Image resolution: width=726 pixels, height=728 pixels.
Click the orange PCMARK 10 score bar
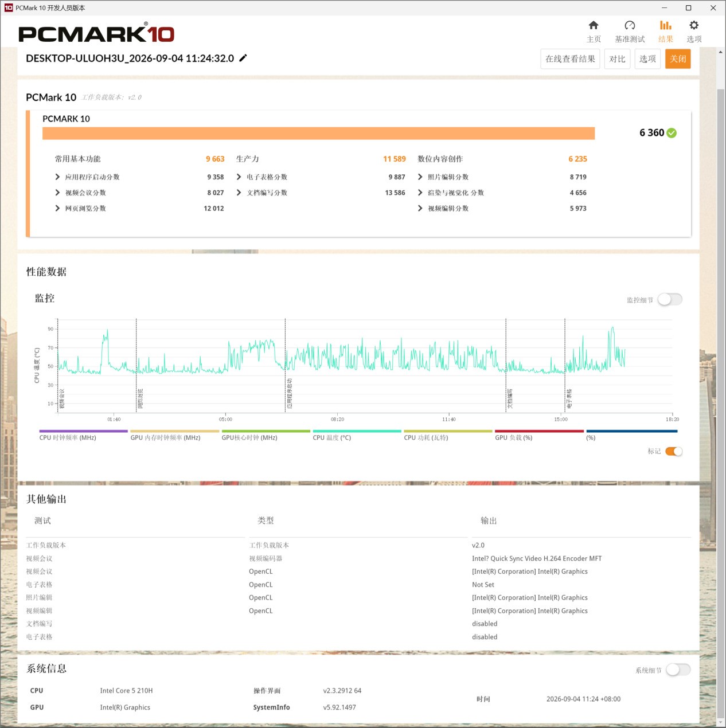coord(318,134)
